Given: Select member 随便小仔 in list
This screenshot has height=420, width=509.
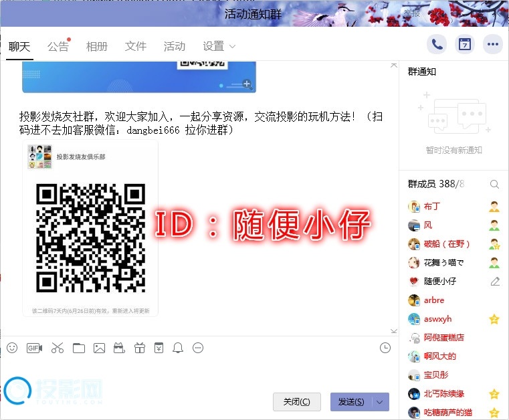Looking at the screenshot, I should point(440,281).
